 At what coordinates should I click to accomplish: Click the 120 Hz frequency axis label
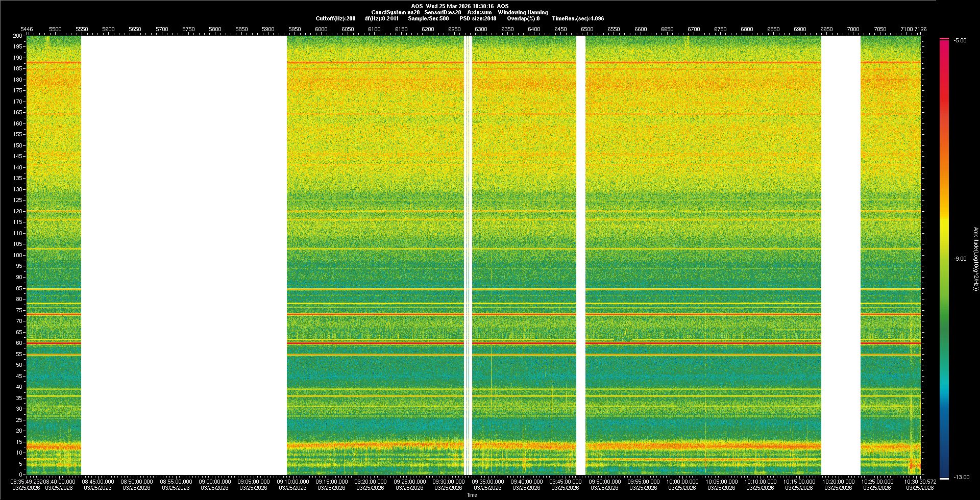click(17, 211)
